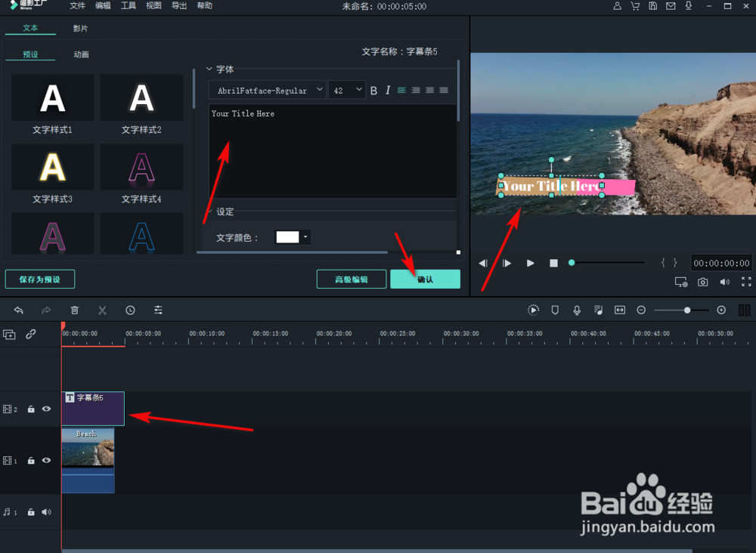This screenshot has height=553, width=756.
Task: Record voiceover with microphone icon
Action: pyautogui.click(x=577, y=310)
